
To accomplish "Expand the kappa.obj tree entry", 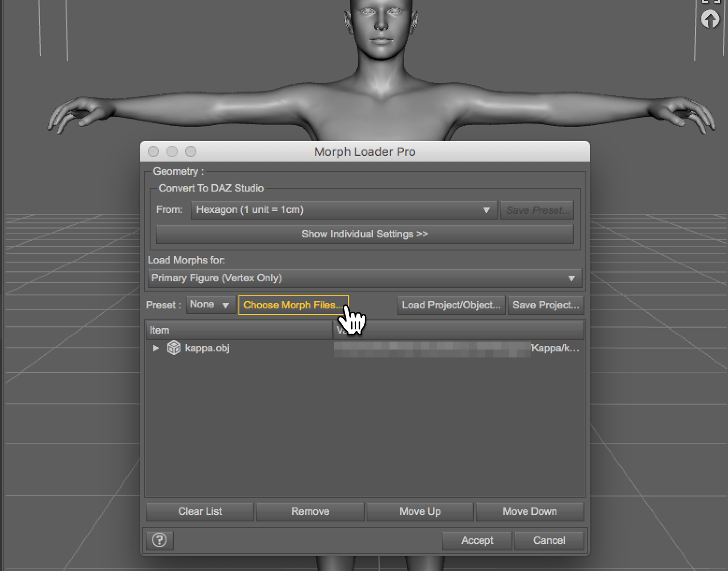I will (x=156, y=348).
